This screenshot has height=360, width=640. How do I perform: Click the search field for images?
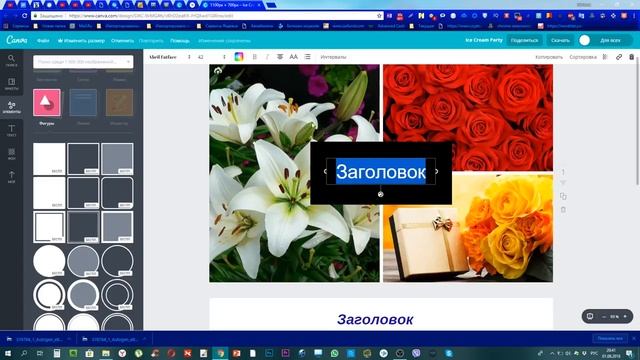[x=83, y=62]
